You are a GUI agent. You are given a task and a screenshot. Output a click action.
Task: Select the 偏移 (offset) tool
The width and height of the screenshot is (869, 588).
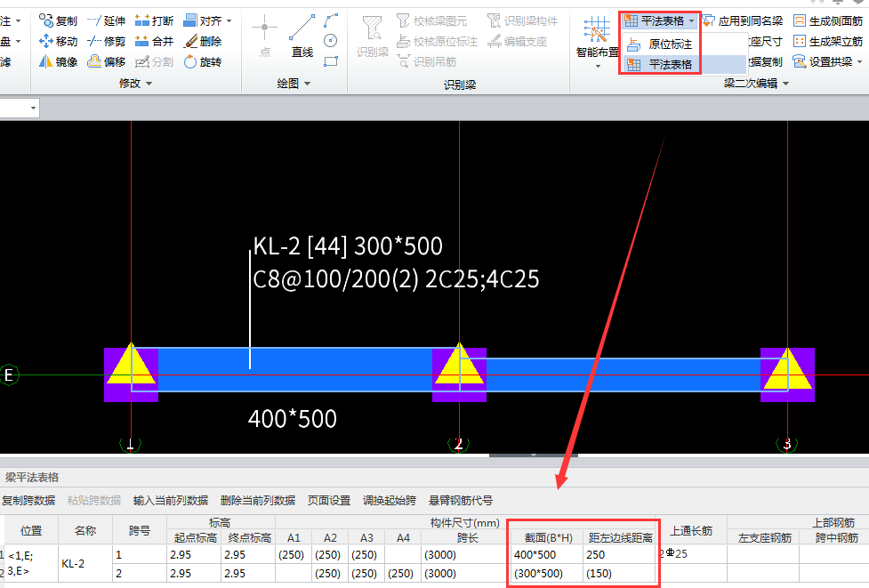[107, 62]
